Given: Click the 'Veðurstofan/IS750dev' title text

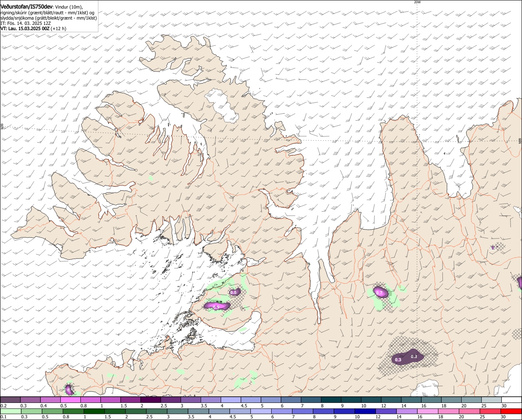Looking at the screenshot, I should click(27, 7).
